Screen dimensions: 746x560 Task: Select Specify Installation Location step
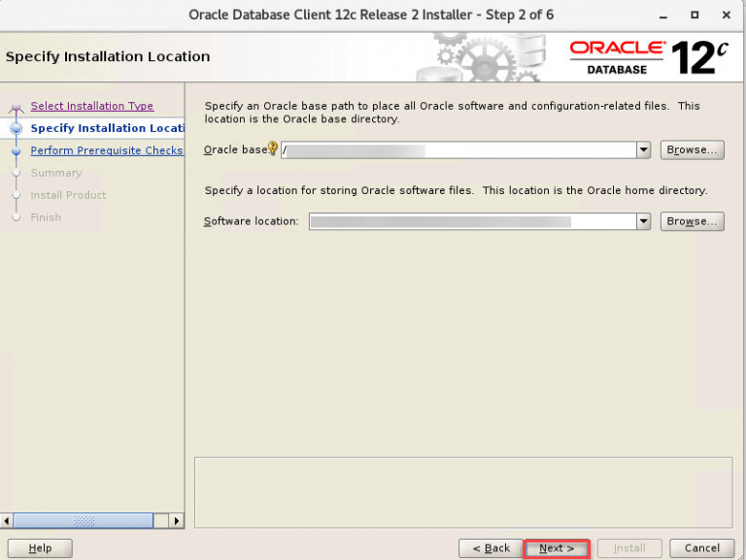click(x=107, y=128)
